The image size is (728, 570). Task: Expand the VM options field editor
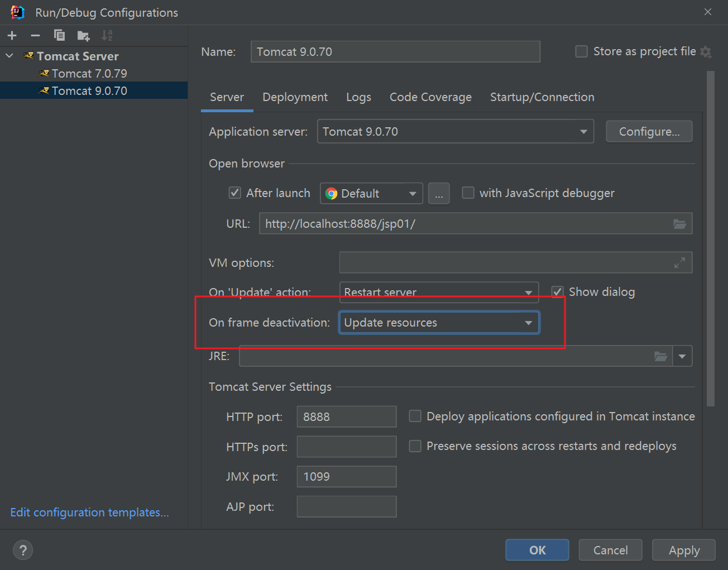click(x=679, y=263)
